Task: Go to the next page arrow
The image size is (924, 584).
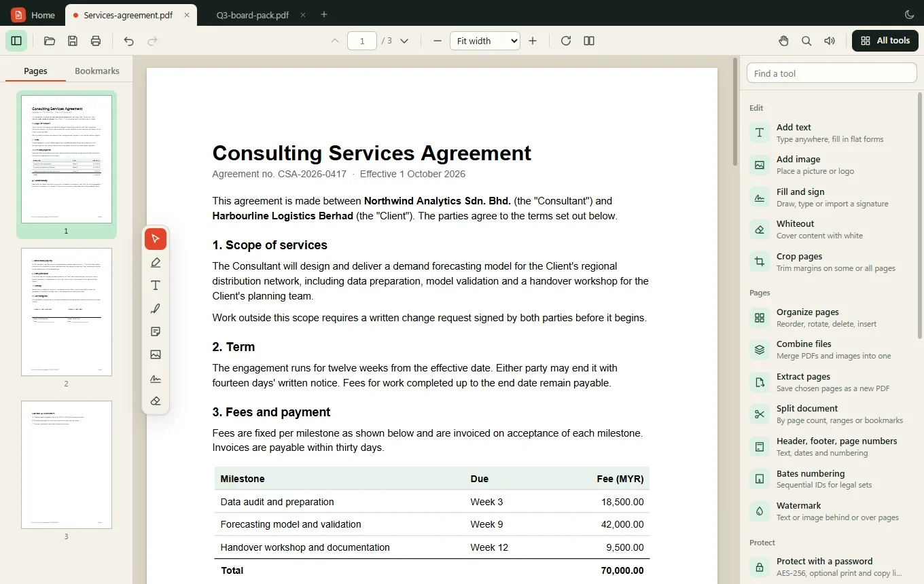Action: point(404,41)
